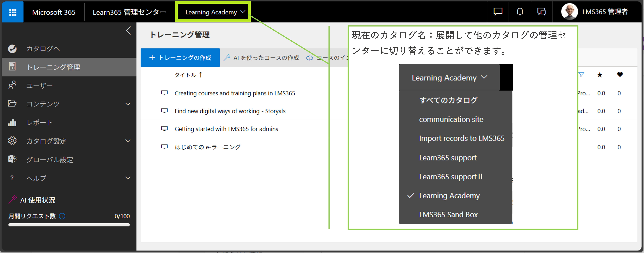
Task: Collapse the left sidebar with the arrow
Action: [128, 30]
